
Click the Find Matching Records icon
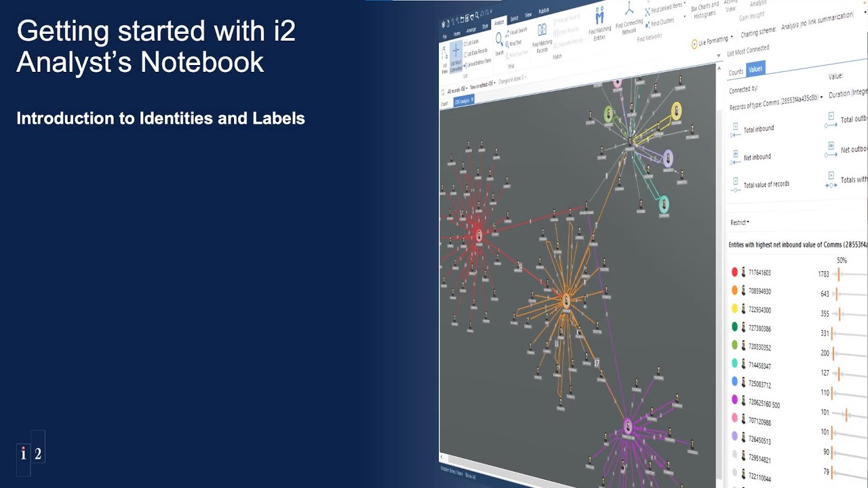click(542, 30)
